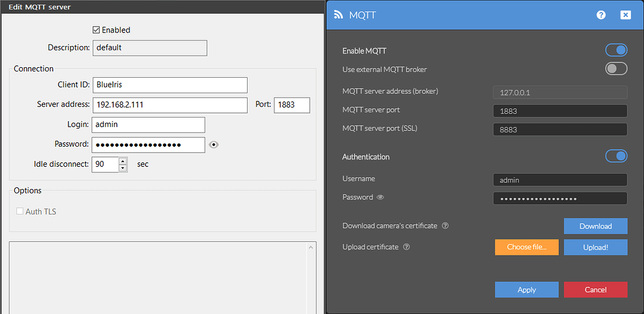This screenshot has width=644, height=314.
Task: Edit the Server address field 192.168.2.111
Action: click(170, 104)
